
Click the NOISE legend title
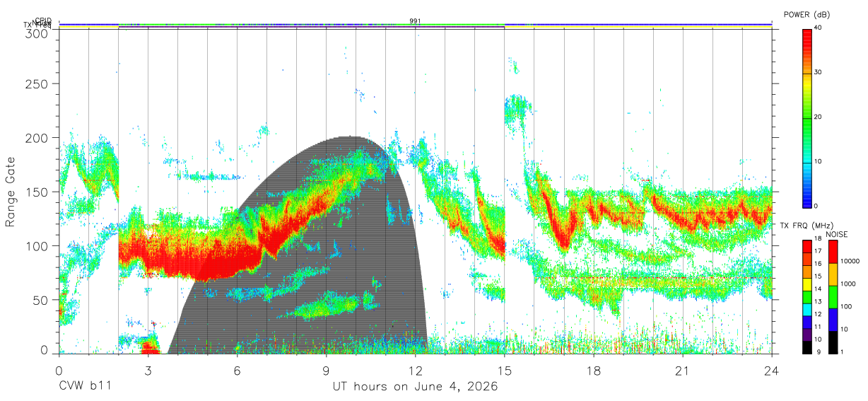(837, 234)
